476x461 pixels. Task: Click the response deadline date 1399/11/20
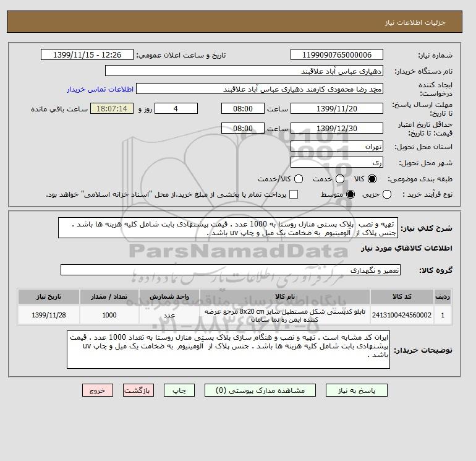[x=337, y=108]
